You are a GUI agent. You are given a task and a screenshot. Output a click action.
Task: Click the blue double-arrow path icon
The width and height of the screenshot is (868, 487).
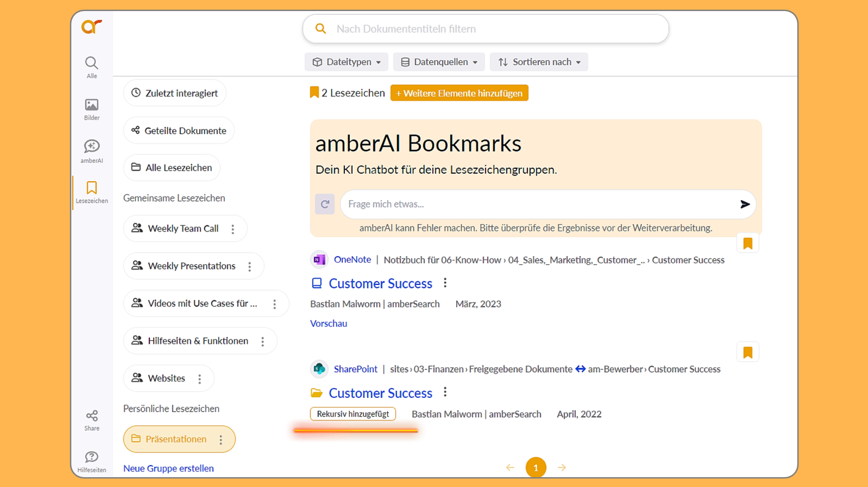[580, 369]
